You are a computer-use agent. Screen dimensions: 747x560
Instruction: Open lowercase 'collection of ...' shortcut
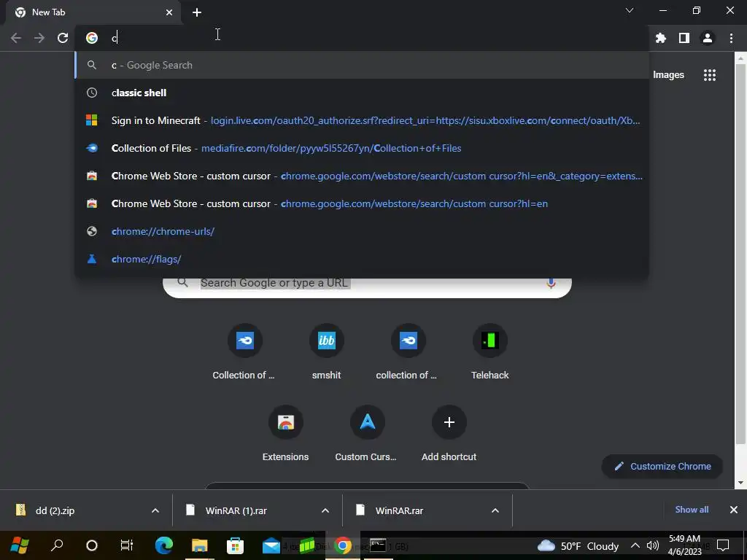408,352
